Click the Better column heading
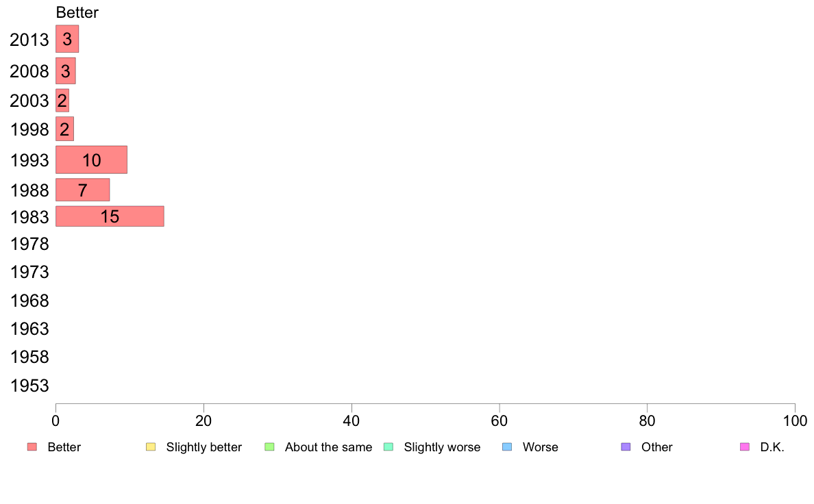Viewport: 814px width, 504px height. (77, 12)
